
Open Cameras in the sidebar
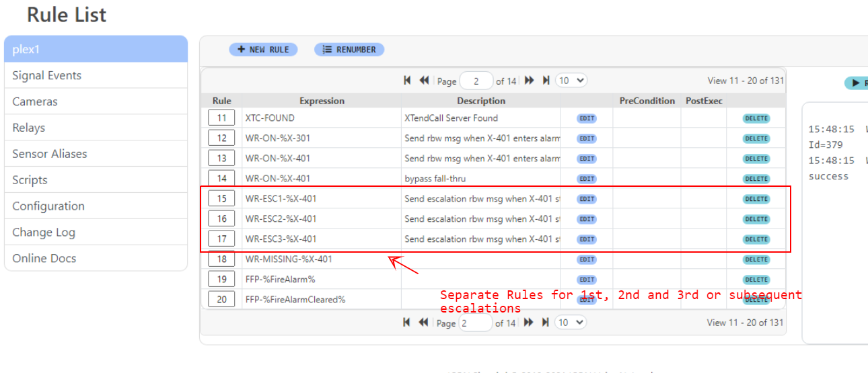coord(96,101)
